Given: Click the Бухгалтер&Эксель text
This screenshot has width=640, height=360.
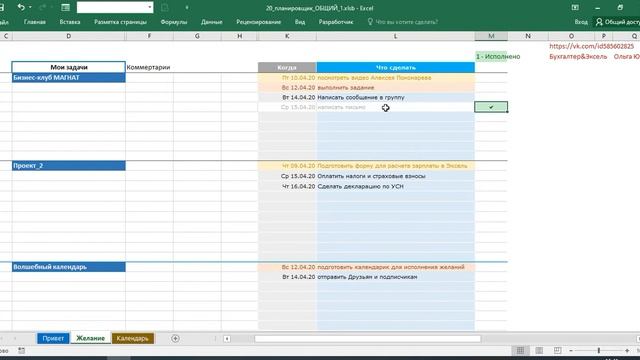Looking at the screenshot, I should 578,57.
